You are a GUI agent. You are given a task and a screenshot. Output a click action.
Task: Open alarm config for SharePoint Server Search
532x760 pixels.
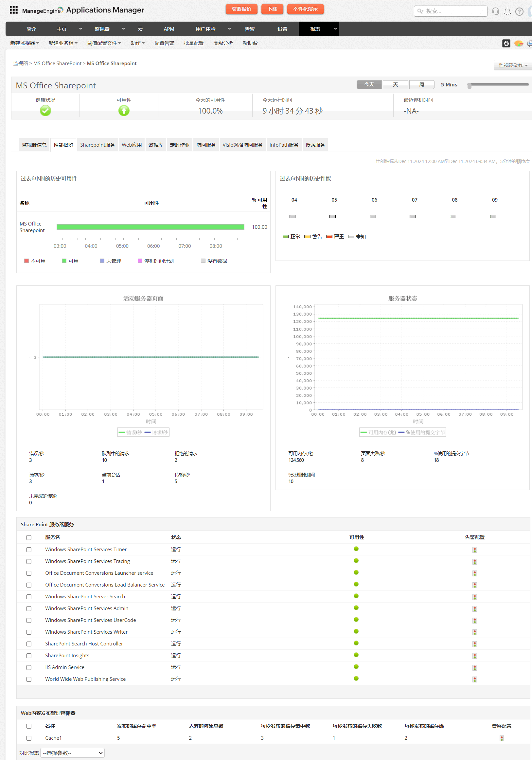474,597
